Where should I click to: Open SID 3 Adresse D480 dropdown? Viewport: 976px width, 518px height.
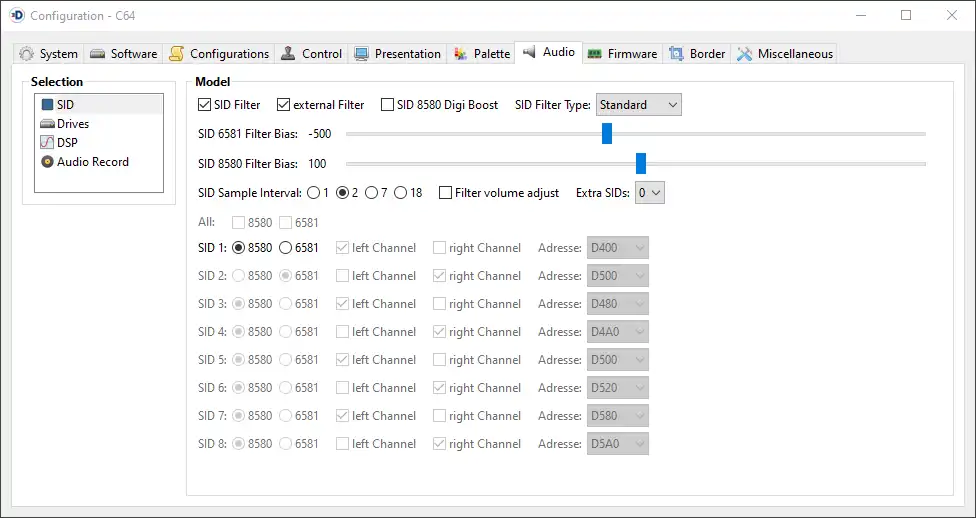(x=618, y=304)
